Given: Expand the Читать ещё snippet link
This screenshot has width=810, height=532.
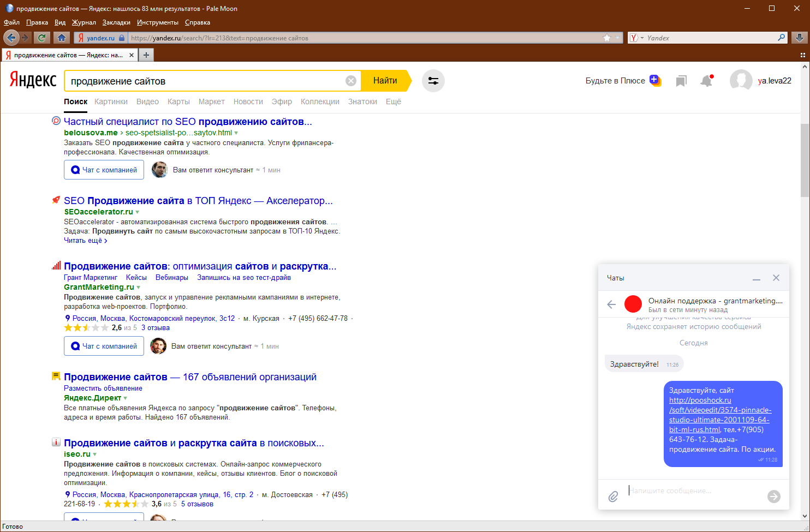Looking at the screenshot, I should (x=86, y=241).
